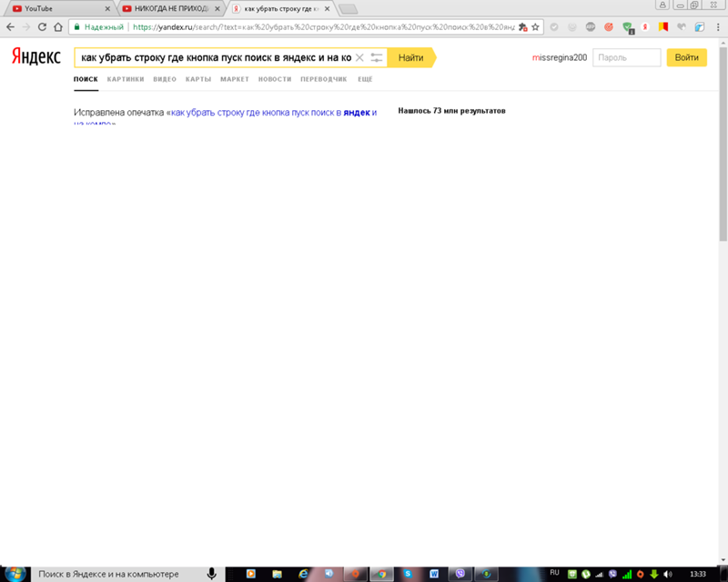728x582 pixels.
Task: Click the green download arrow tray icon
Action: 654,574
